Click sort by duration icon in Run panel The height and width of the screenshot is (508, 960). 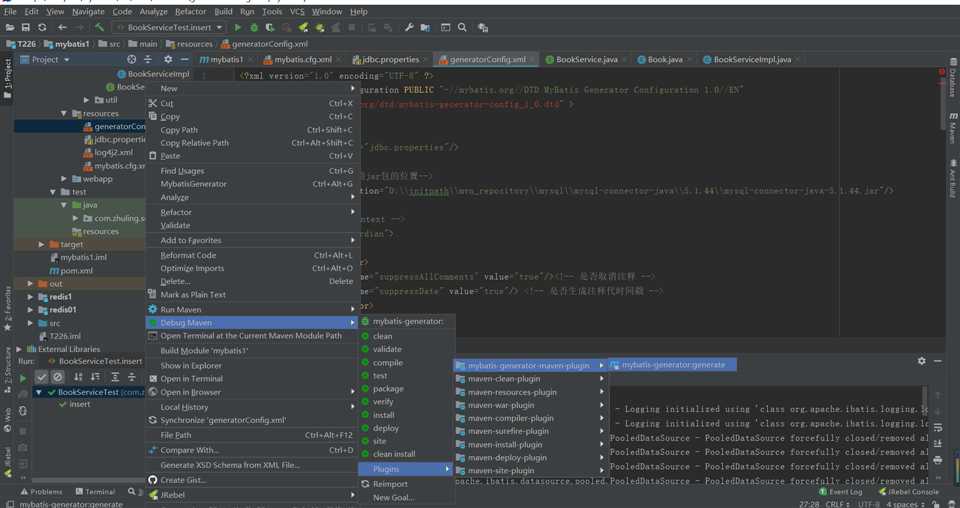pos(95,377)
